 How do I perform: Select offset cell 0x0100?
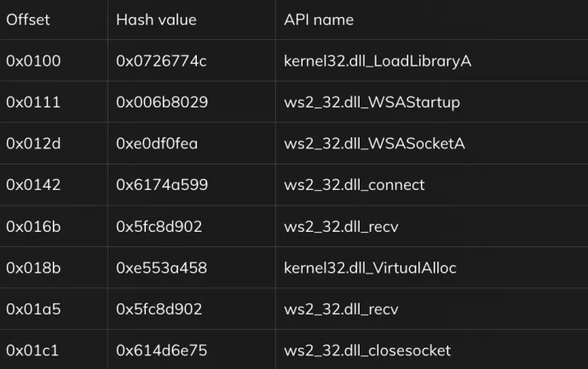[x=33, y=61]
